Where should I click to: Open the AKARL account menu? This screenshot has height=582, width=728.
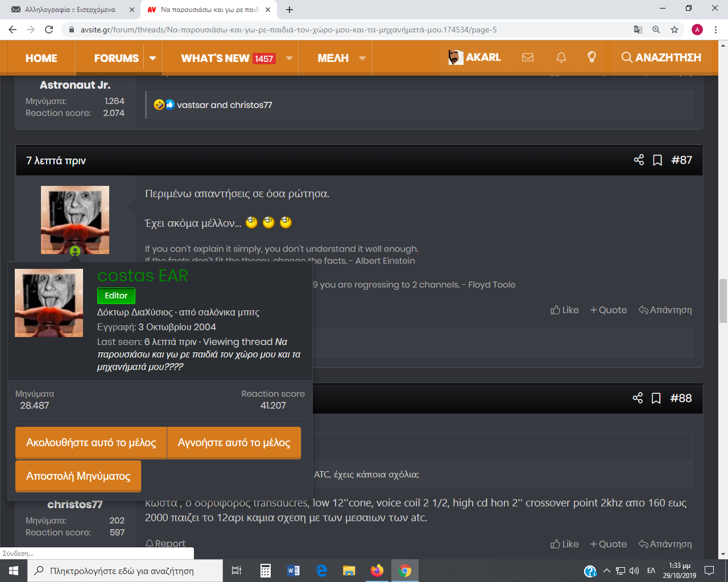(474, 57)
